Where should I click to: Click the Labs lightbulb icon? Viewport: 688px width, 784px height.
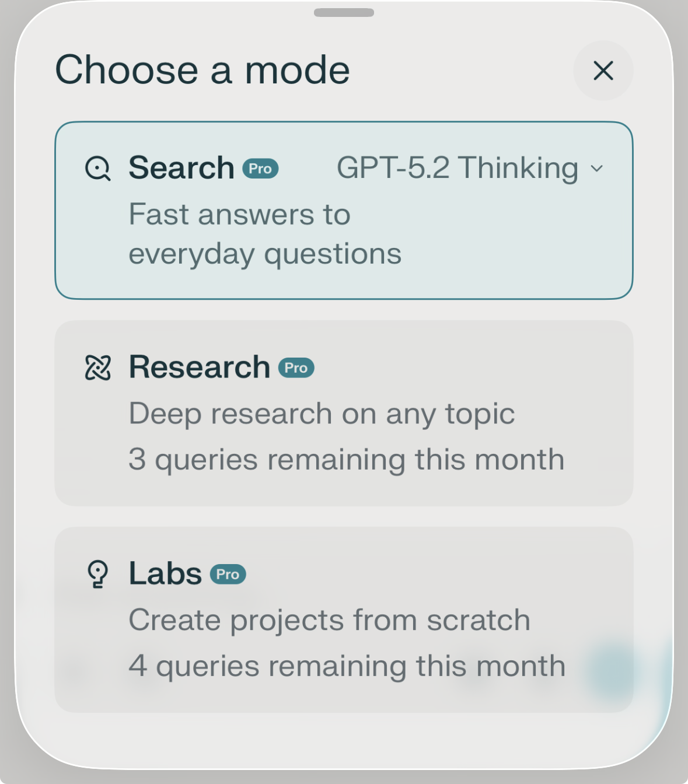click(x=97, y=574)
